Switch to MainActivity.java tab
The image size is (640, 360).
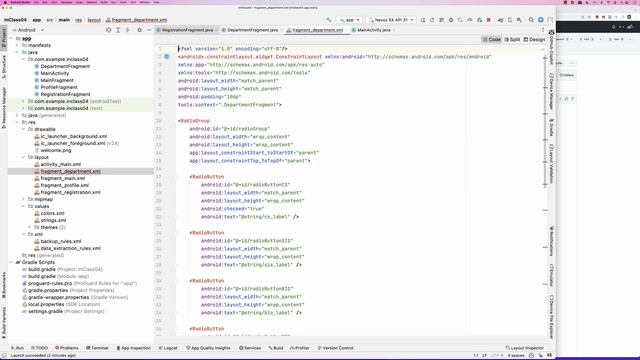[373, 30]
